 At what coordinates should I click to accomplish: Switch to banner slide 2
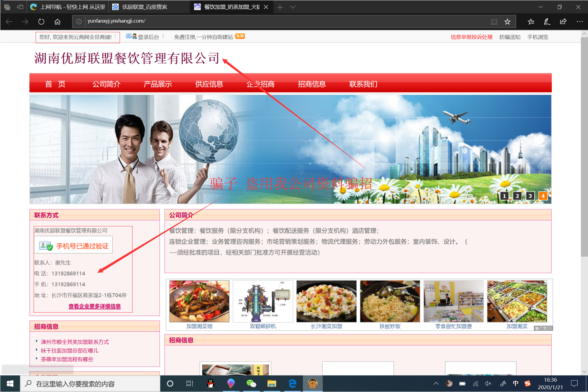pos(517,196)
